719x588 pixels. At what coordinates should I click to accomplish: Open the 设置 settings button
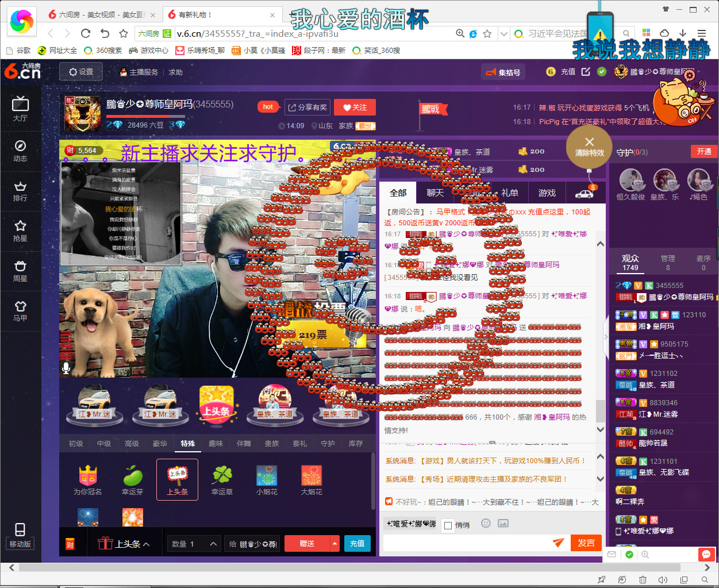click(x=81, y=72)
